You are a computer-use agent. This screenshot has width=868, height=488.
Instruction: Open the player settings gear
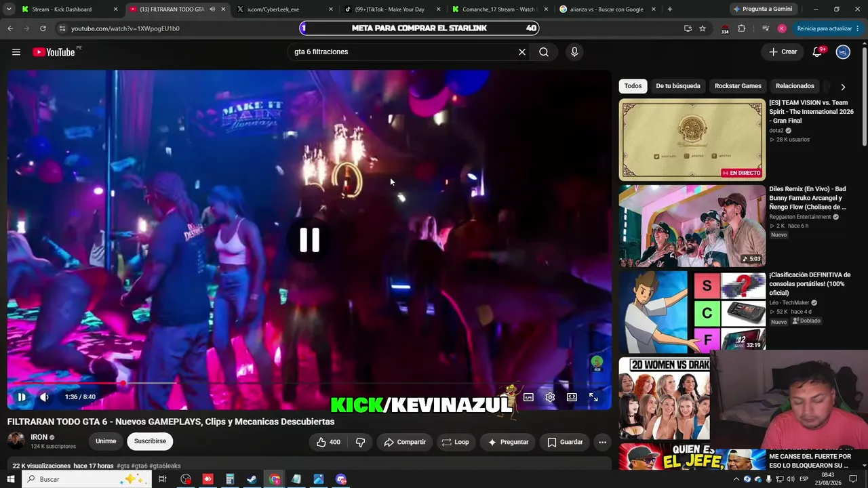tap(550, 397)
